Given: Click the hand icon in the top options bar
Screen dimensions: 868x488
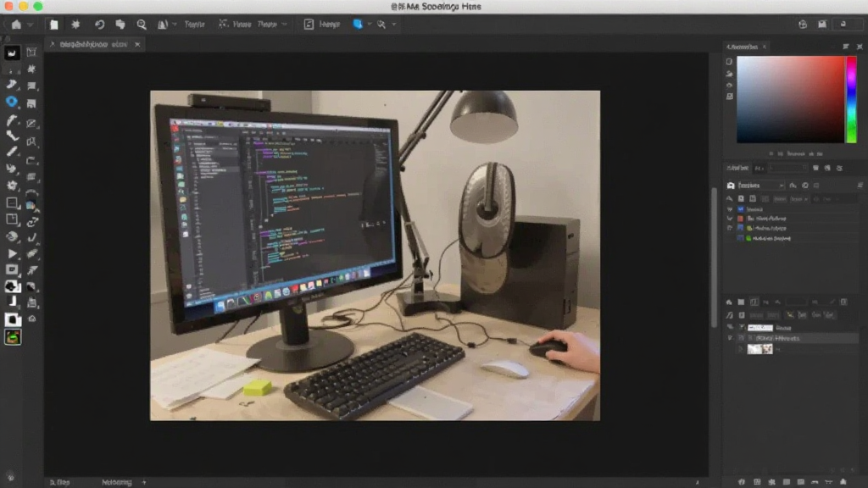Looking at the screenshot, I should (x=120, y=25).
